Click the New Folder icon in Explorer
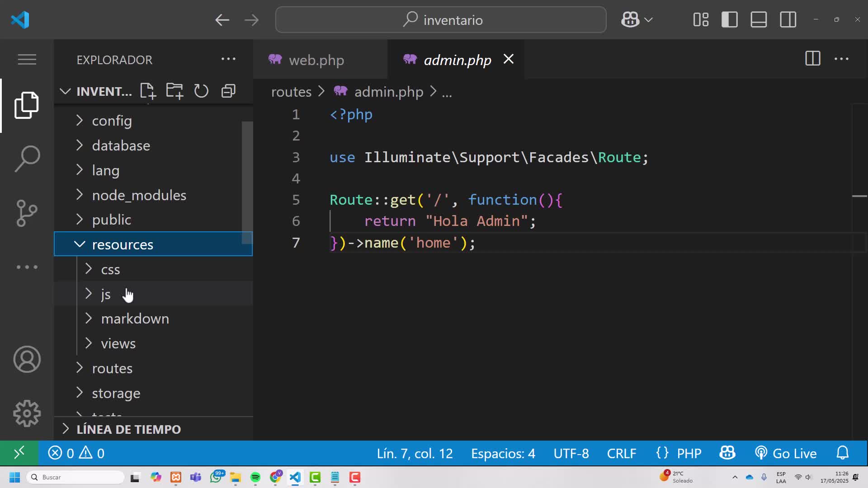Image resolution: width=868 pixels, height=488 pixels. (175, 91)
